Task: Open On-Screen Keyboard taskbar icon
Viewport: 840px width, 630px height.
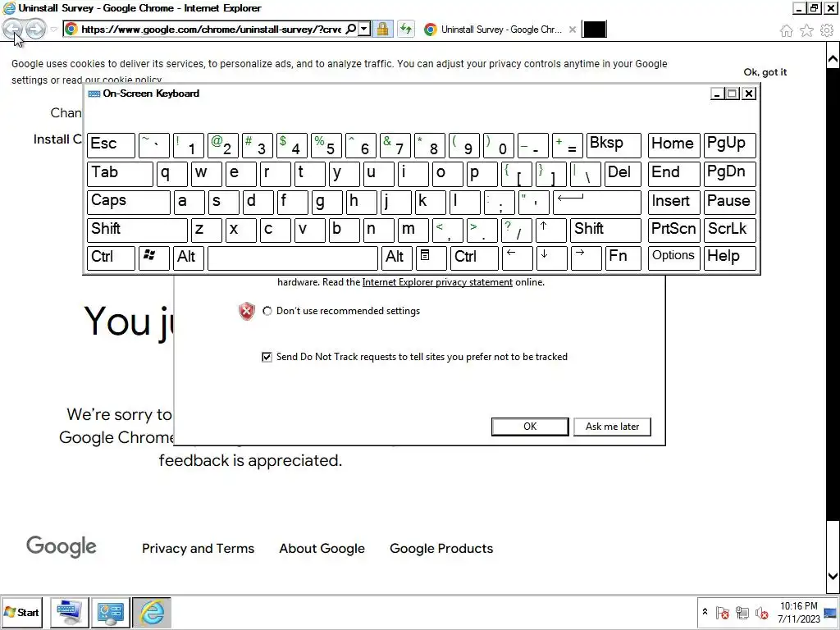Action: pyautogui.click(x=69, y=612)
